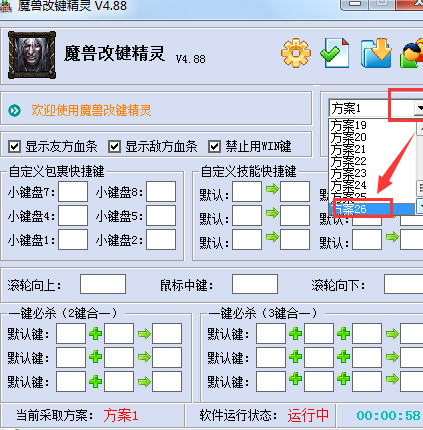Click the green checkmark document icon
423x430 pixels.
point(335,53)
